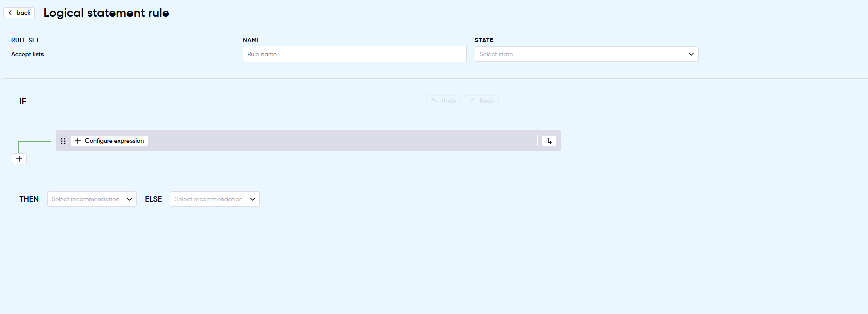Click the Logical statement rule heading
This screenshot has height=314, width=868.
click(106, 13)
